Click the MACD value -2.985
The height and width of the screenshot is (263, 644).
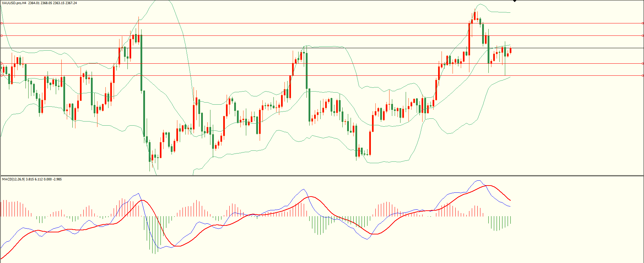pos(57,179)
